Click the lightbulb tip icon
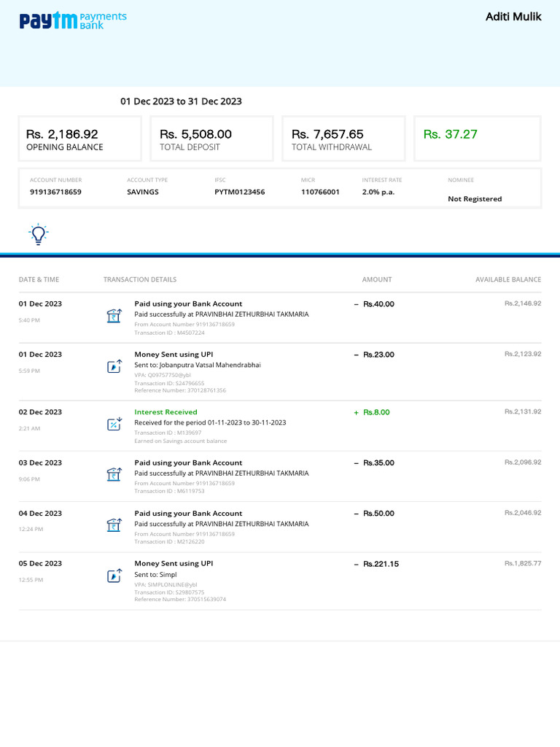The width and height of the screenshot is (560, 747). (39, 234)
